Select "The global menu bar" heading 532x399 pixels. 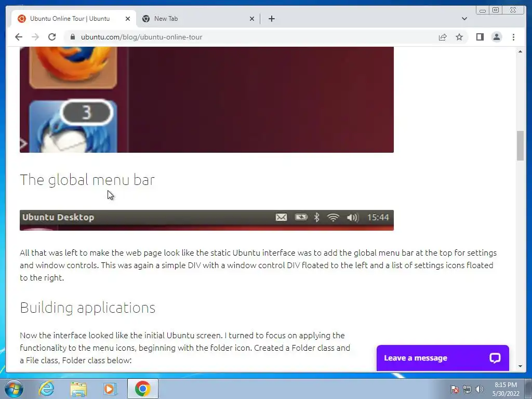(87, 180)
